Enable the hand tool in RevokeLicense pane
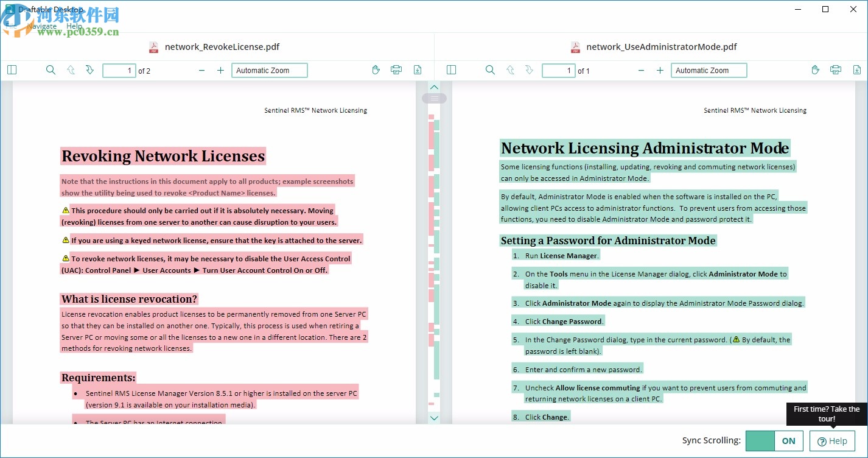The width and height of the screenshot is (868, 458). click(x=376, y=70)
